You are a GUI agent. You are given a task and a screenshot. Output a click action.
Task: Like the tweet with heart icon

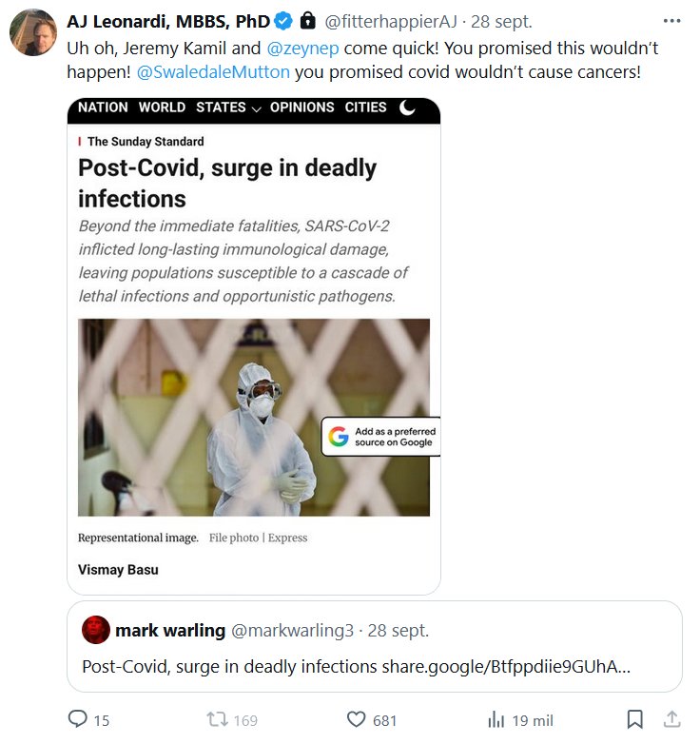click(357, 719)
